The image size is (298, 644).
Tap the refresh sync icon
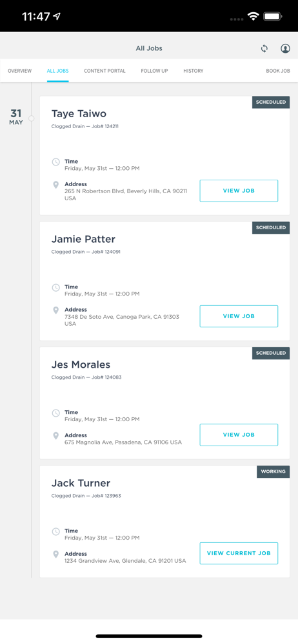tap(264, 48)
